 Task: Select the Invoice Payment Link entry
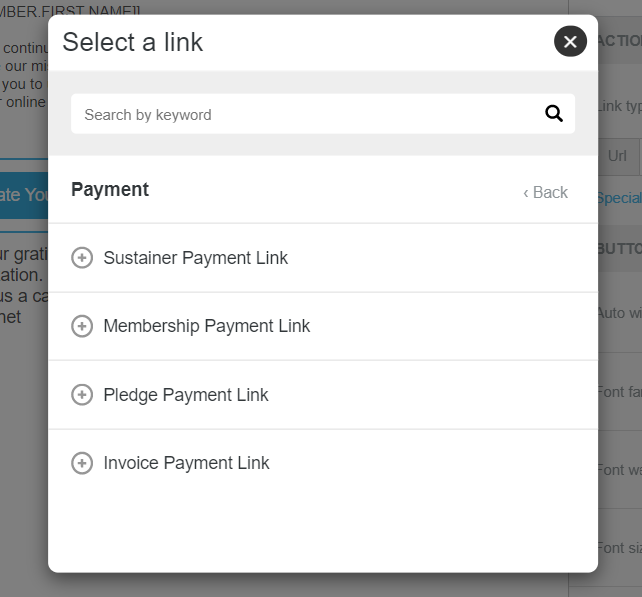[x=323, y=463]
